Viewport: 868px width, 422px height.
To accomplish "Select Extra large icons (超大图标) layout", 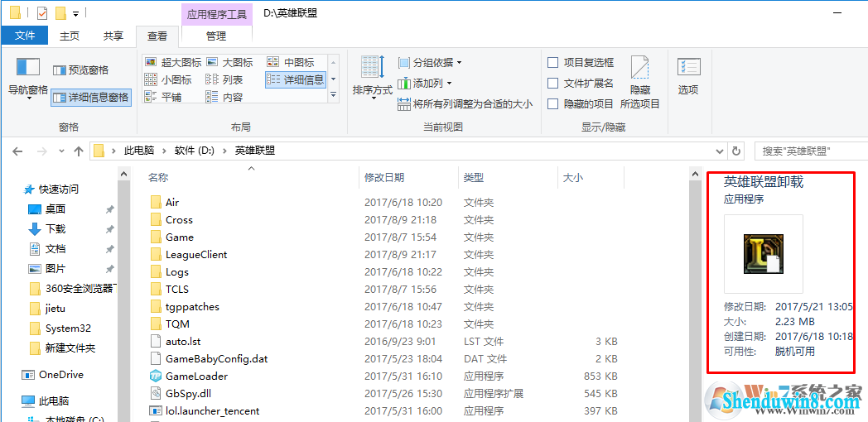I will (x=173, y=63).
